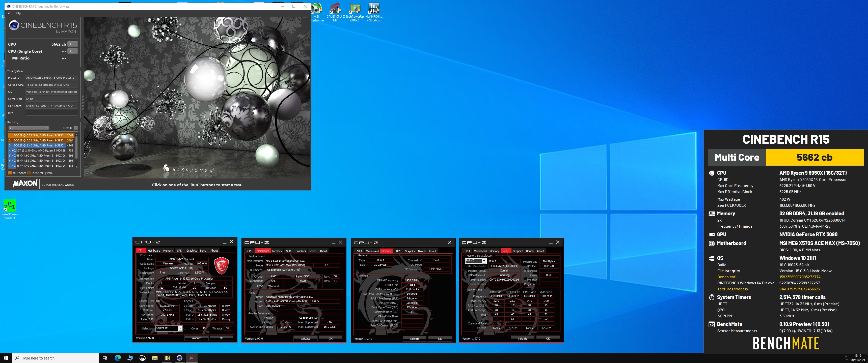The height and width of the screenshot is (363, 868).
Task: Select ranking row 7 at 4.40 GHz
Action: point(41,166)
